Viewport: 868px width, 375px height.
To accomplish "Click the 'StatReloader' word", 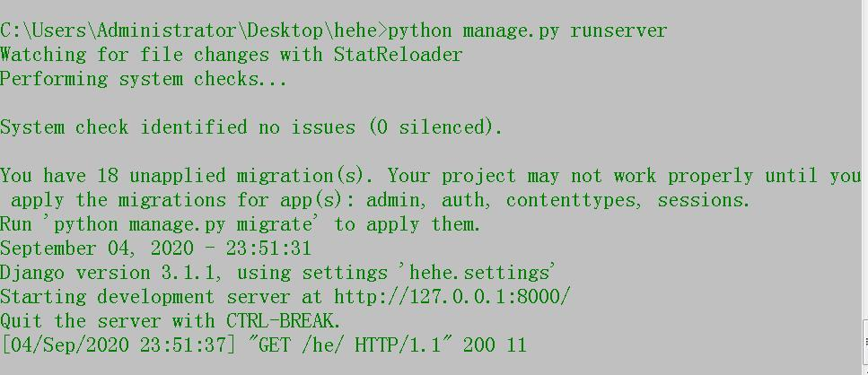I will [398, 54].
